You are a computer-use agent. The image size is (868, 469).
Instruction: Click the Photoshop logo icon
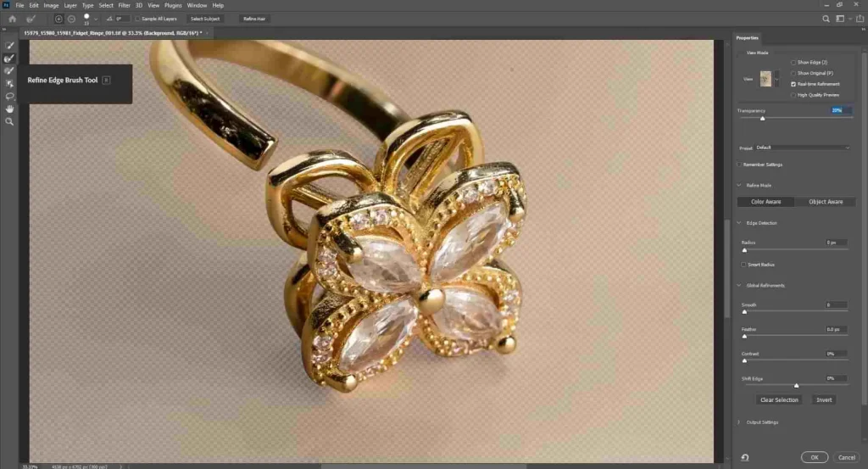[6, 5]
